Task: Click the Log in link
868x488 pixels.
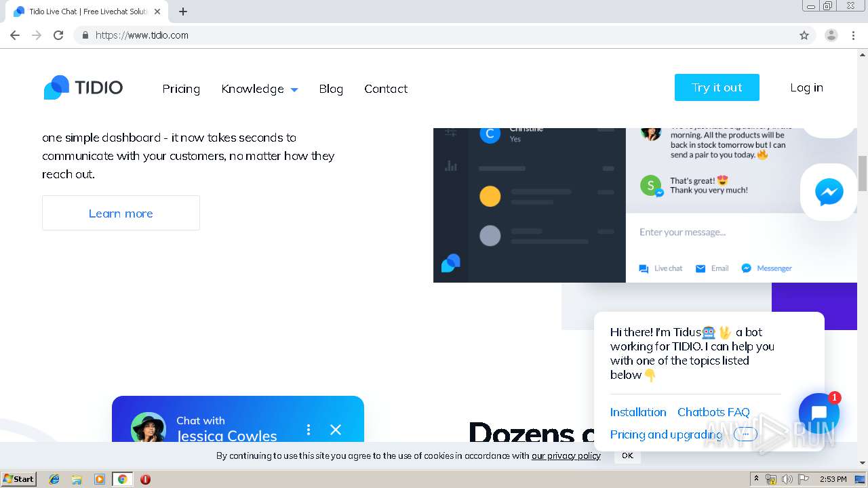Action: (x=806, y=87)
